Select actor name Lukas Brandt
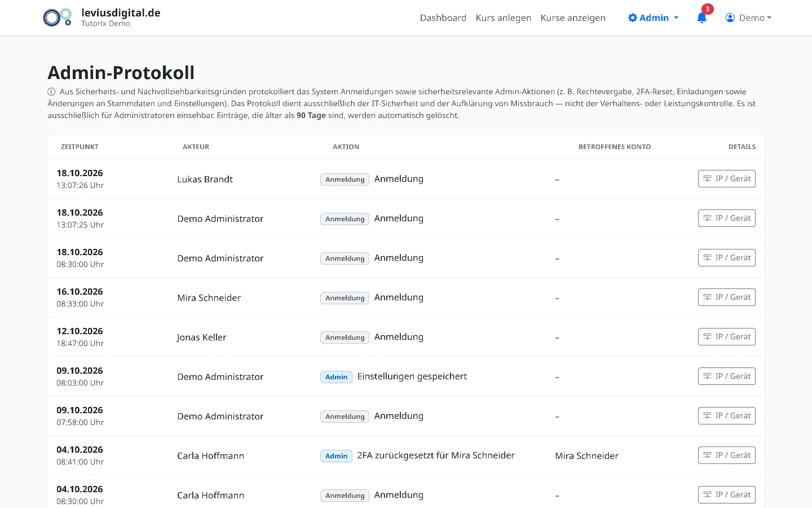This screenshot has height=508, width=812. point(205,179)
